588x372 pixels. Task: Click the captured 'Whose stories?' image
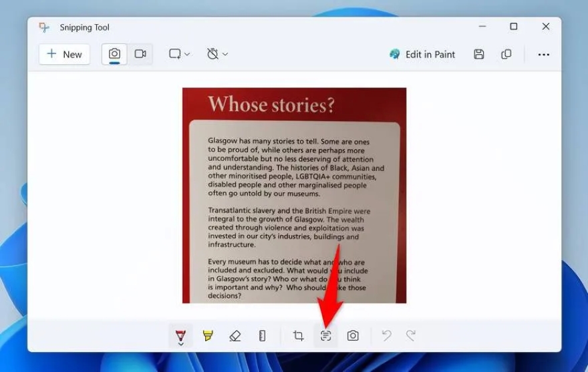point(294,195)
